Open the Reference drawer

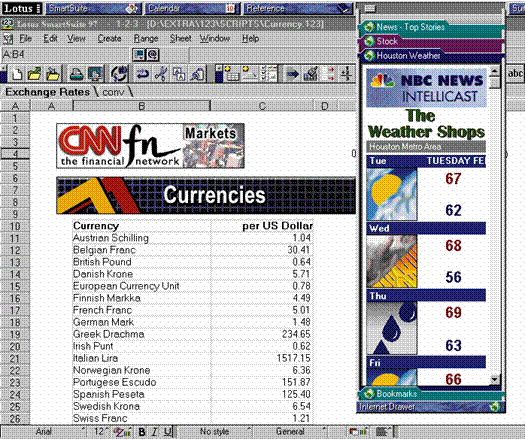(x=298, y=8)
